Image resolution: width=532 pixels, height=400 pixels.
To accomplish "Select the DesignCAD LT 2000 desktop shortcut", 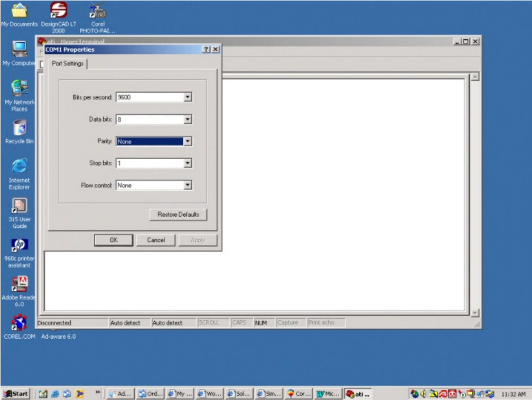I will coord(58,17).
